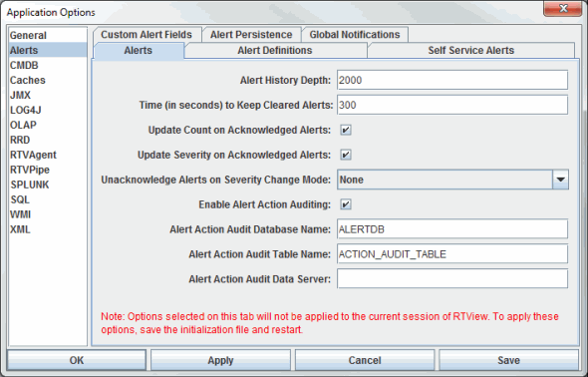Click the Save button
588x377 pixels.
(x=508, y=360)
